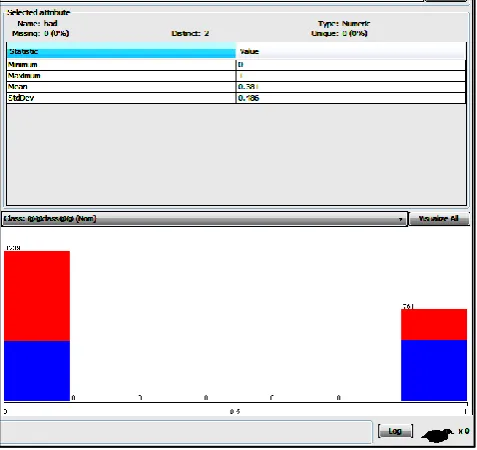The image size is (477, 450).
Task: Click the red segment of right histogram bar
Action: (434, 325)
